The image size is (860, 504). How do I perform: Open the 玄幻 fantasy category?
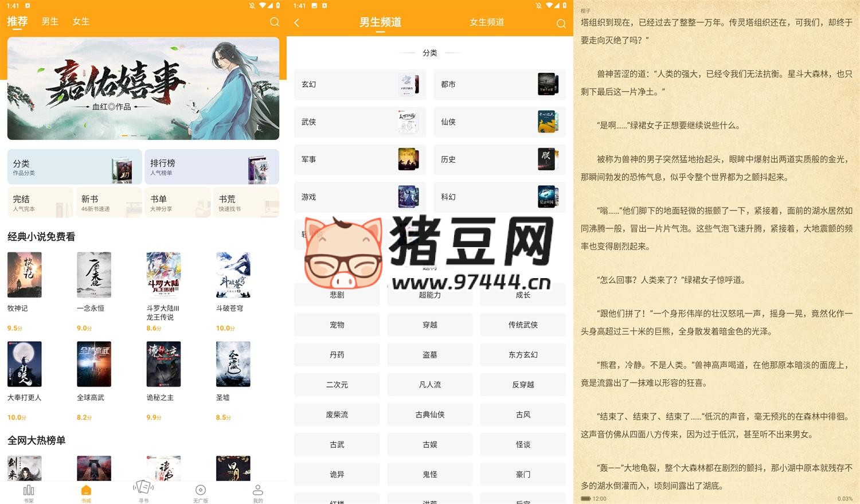[x=359, y=84]
